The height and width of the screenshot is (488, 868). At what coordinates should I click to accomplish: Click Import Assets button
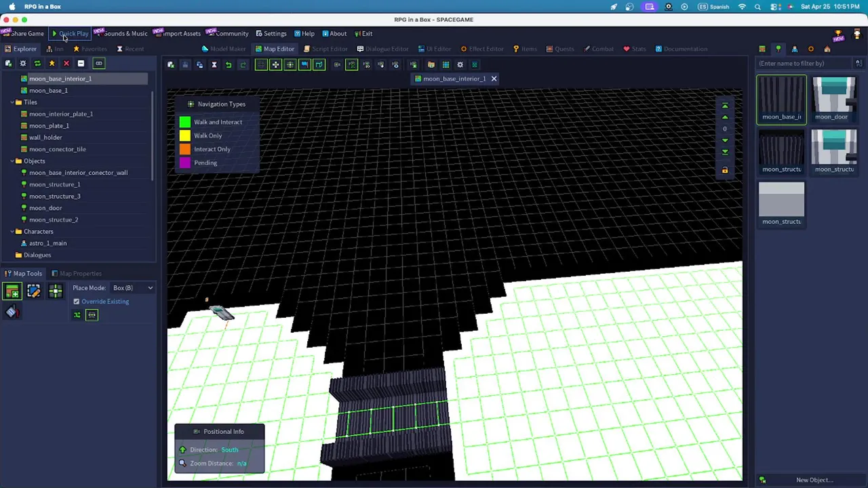pos(178,34)
